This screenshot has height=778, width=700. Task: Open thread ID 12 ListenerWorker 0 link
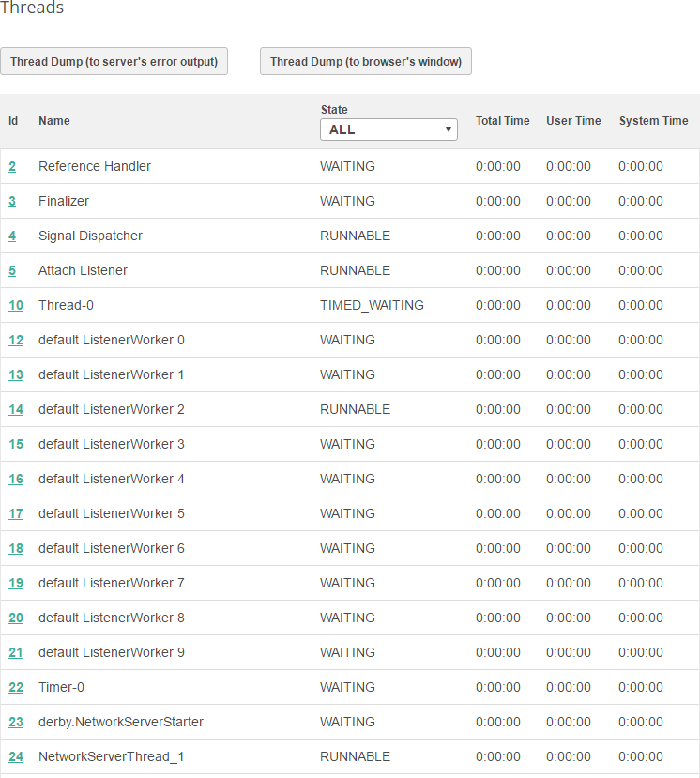(x=16, y=341)
